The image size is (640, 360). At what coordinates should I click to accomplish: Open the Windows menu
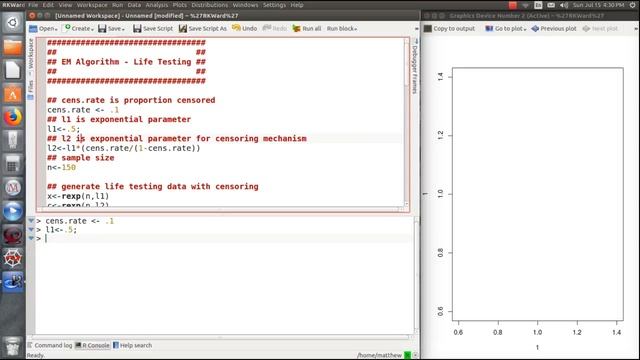point(245,5)
